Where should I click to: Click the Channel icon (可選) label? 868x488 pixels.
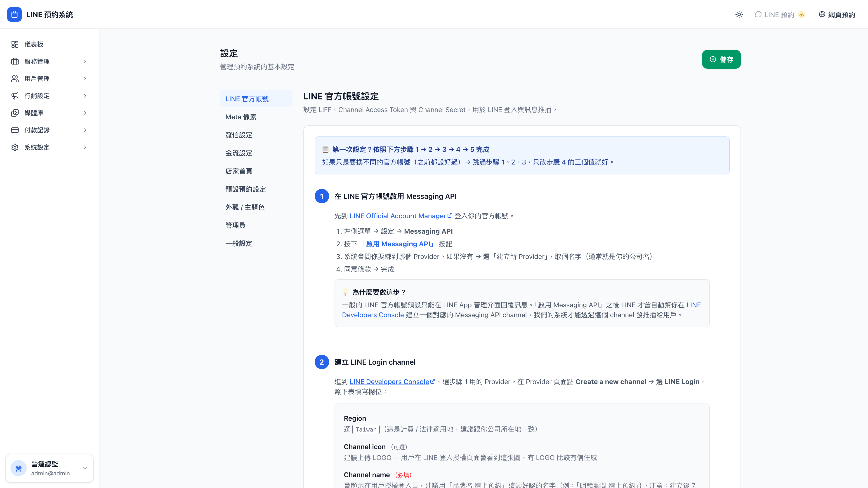click(375, 447)
